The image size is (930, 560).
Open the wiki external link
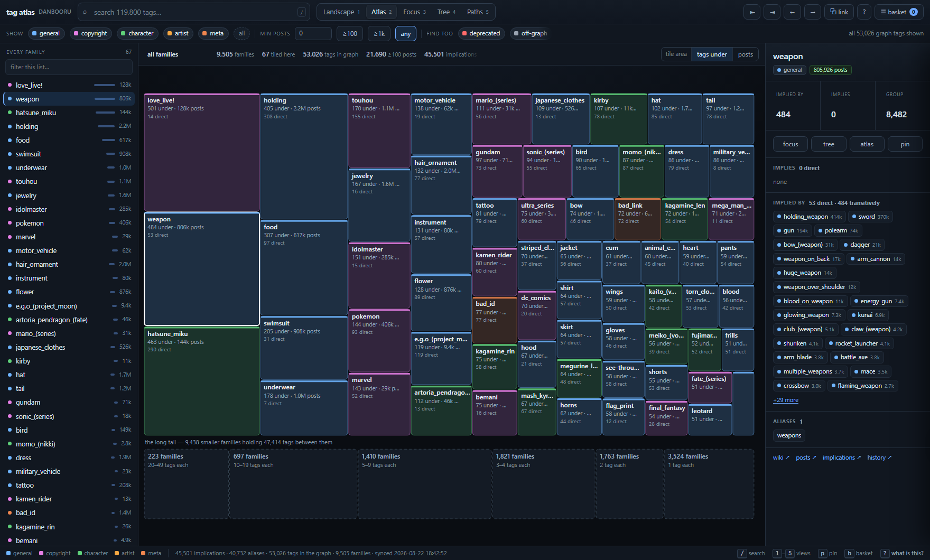[x=781, y=458]
